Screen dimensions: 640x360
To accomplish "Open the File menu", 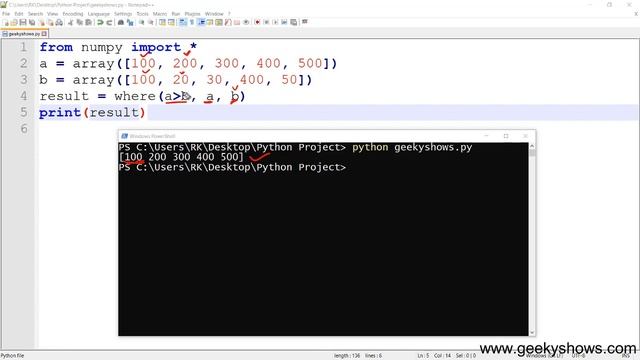I will [6, 14].
